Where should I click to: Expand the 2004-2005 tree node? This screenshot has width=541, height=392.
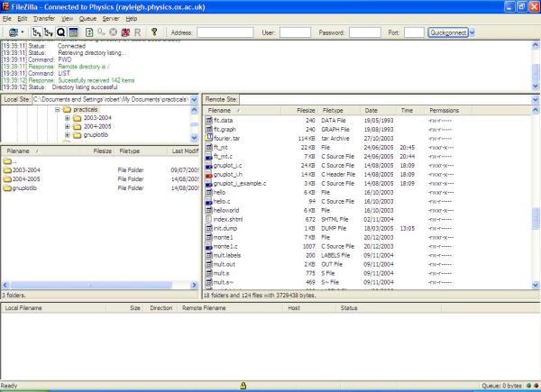pyautogui.click(x=68, y=126)
